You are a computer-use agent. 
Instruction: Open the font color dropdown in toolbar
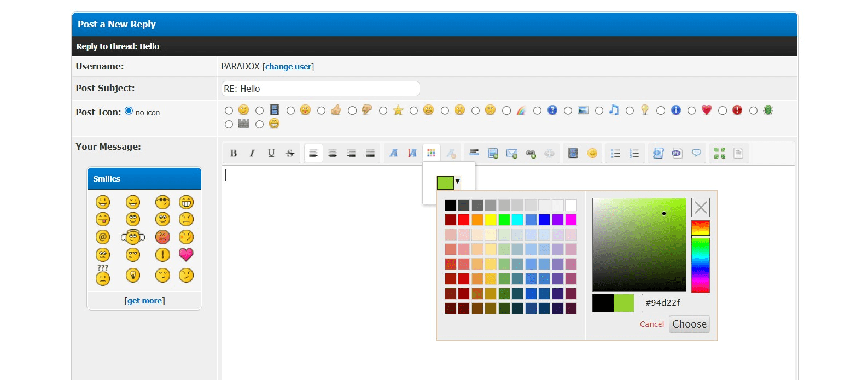click(431, 154)
